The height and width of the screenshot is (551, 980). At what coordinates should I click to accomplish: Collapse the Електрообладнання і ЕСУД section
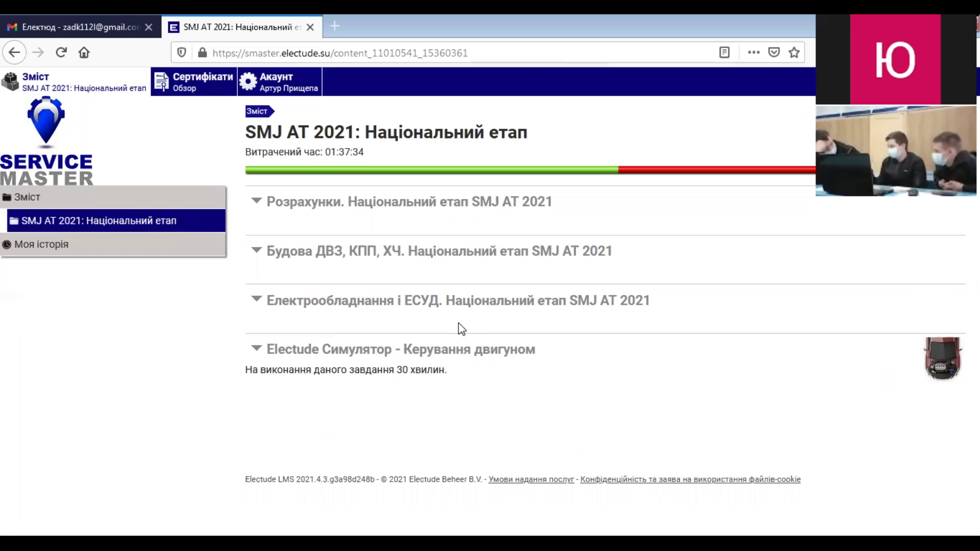coord(256,299)
